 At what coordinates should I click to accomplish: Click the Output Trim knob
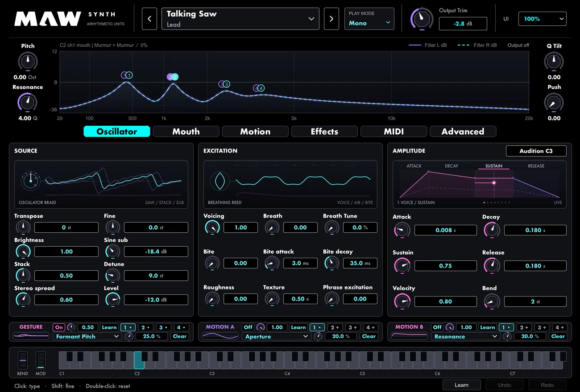point(422,19)
